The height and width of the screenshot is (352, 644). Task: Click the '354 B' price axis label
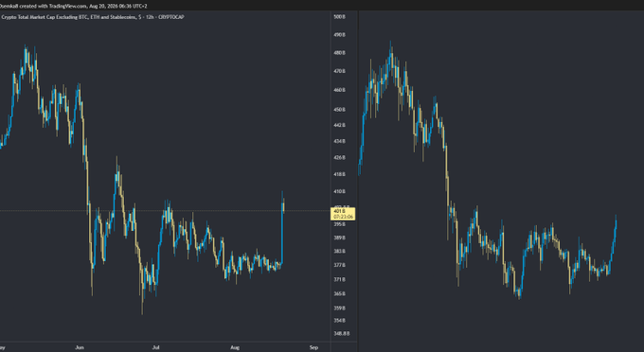pos(339,321)
